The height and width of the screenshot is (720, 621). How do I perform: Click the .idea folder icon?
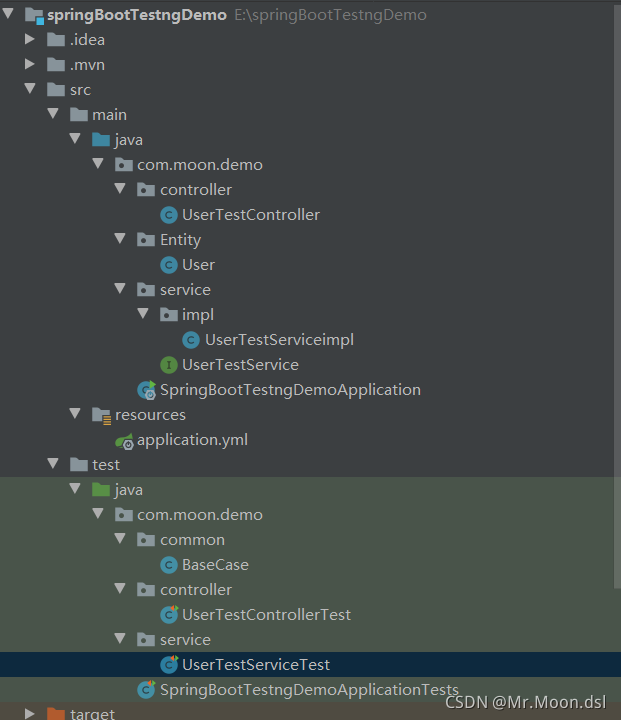tap(56, 39)
